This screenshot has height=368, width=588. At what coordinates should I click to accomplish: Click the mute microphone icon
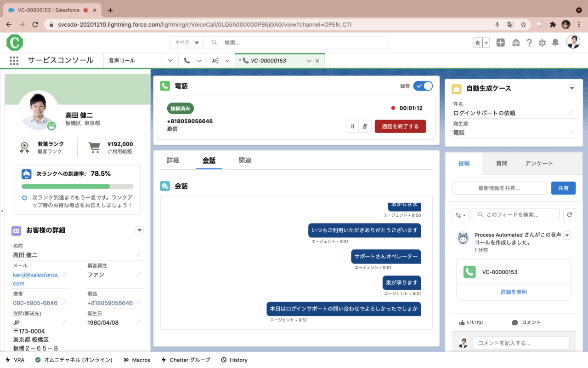tap(365, 126)
